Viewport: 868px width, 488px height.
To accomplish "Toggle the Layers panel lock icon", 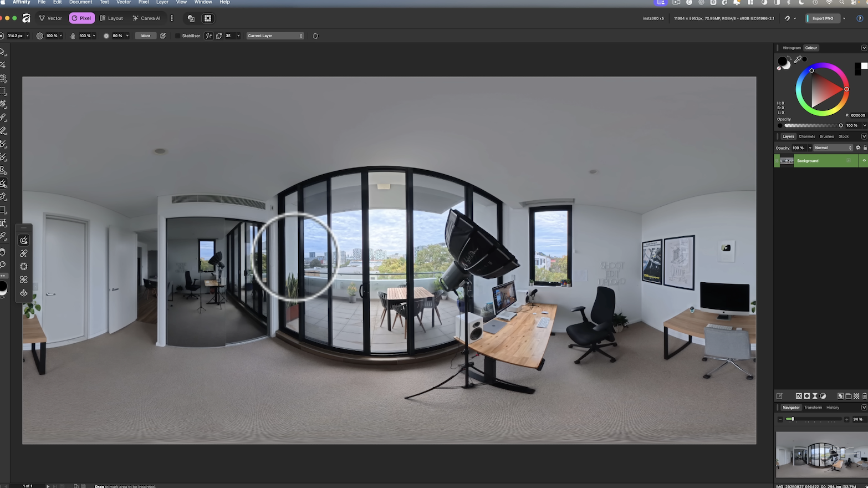I will [865, 148].
